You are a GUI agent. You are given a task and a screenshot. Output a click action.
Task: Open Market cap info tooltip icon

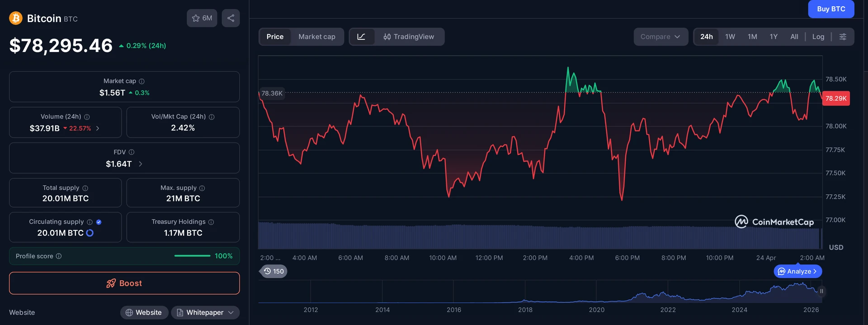142,81
